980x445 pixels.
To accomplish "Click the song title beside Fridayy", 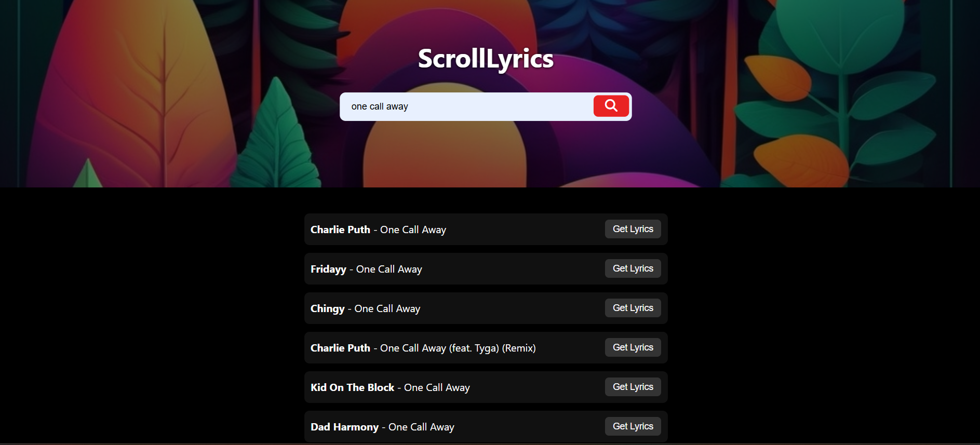I will coord(389,269).
